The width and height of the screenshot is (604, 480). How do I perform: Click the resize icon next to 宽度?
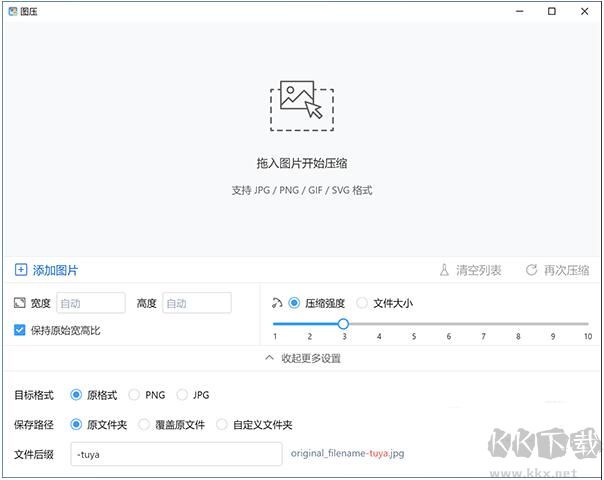pos(20,303)
